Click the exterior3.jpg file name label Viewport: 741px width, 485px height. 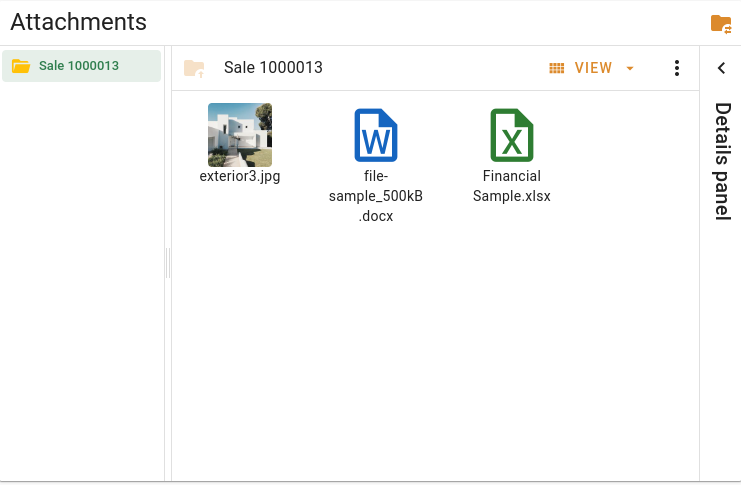pyautogui.click(x=240, y=176)
